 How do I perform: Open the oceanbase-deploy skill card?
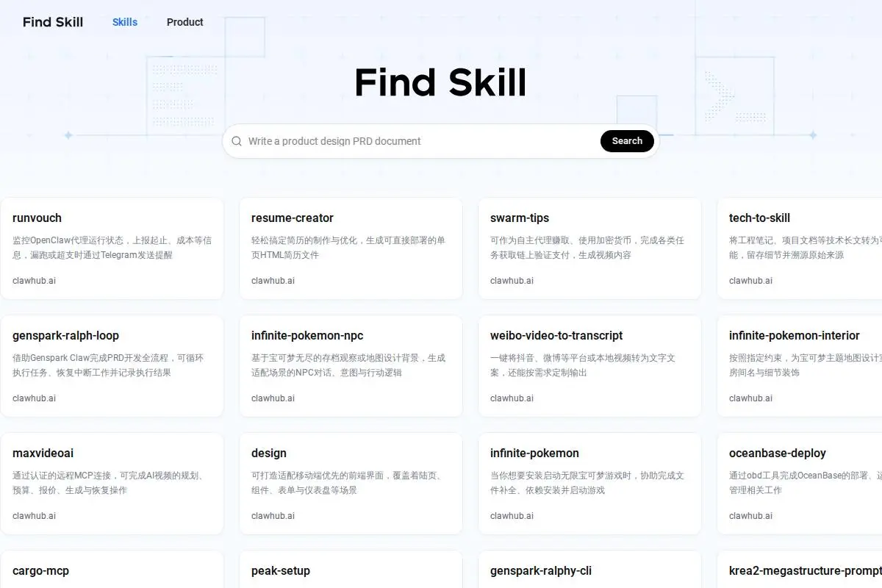click(x=800, y=484)
